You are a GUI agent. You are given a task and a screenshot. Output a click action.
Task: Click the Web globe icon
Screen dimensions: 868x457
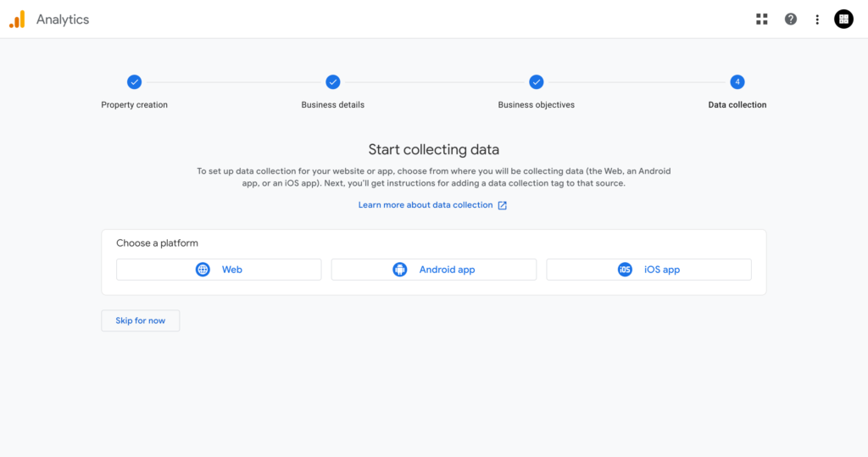(203, 270)
